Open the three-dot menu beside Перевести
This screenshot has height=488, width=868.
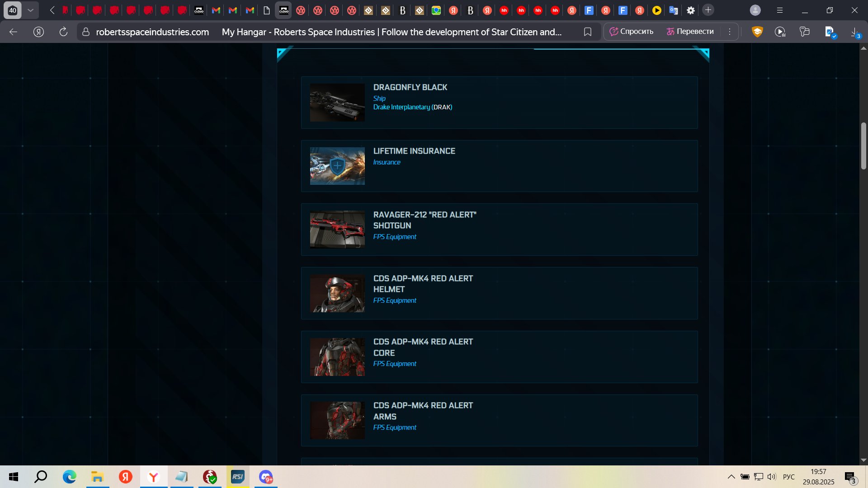click(x=730, y=32)
